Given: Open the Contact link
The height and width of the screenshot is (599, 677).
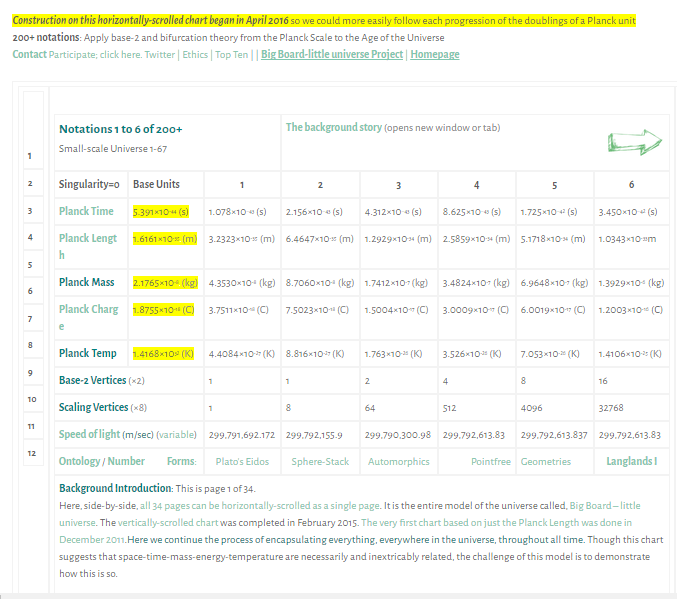Looking at the screenshot, I should tap(29, 54).
